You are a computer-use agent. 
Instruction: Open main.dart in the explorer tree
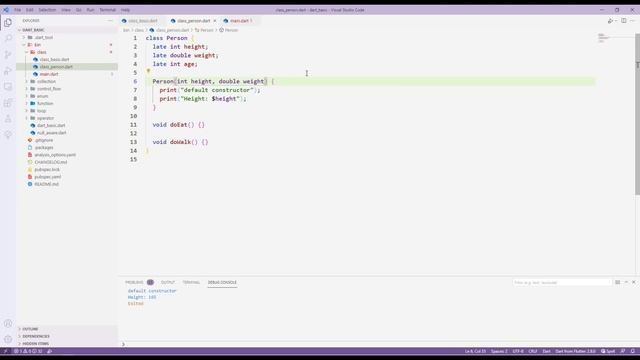[x=49, y=74]
